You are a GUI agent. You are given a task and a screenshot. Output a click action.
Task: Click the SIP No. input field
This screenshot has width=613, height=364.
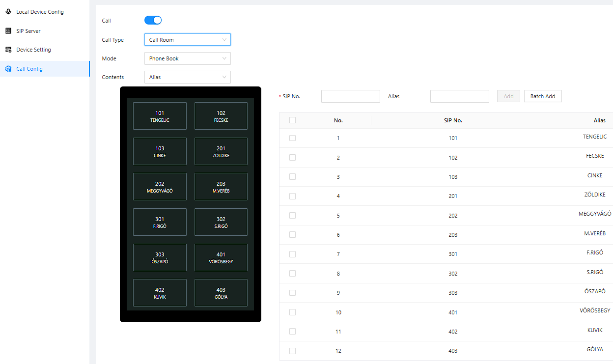coord(350,96)
